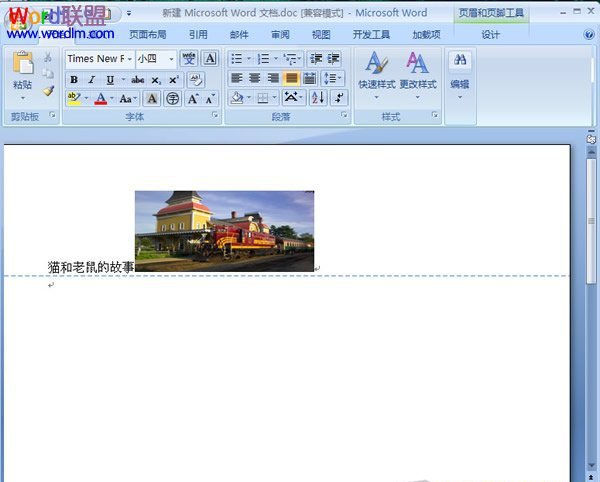Click the Borders grid icon
The height and width of the screenshot is (482, 600).
pos(263,98)
